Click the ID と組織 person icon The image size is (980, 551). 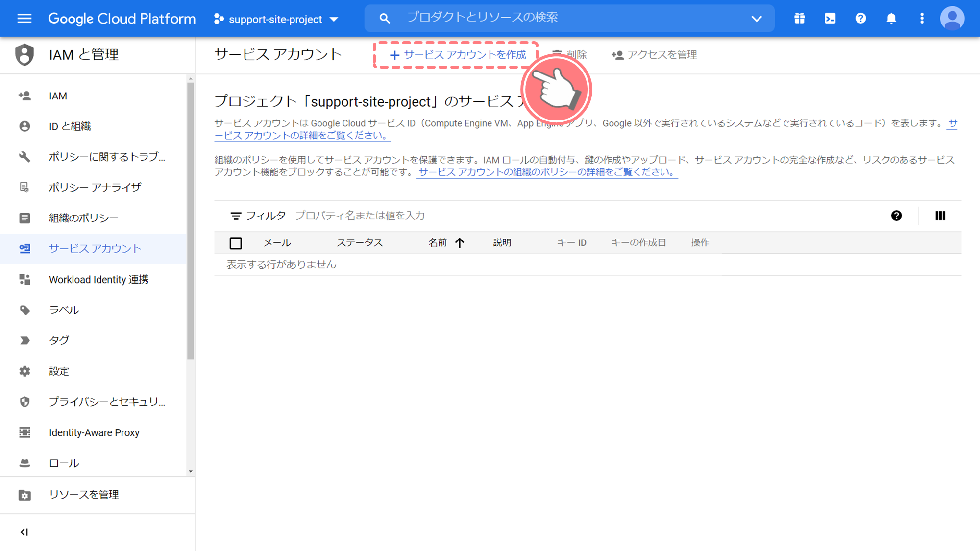click(x=24, y=126)
